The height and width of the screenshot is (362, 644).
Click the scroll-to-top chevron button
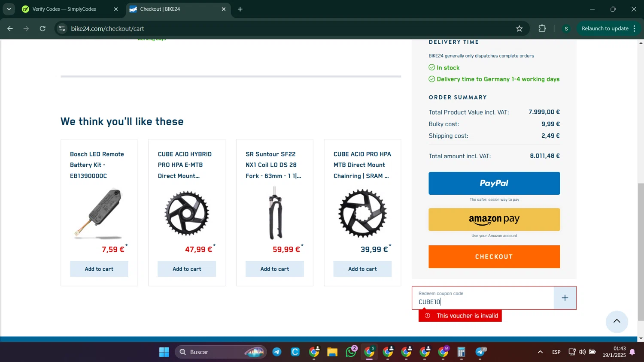coord(617,322)
